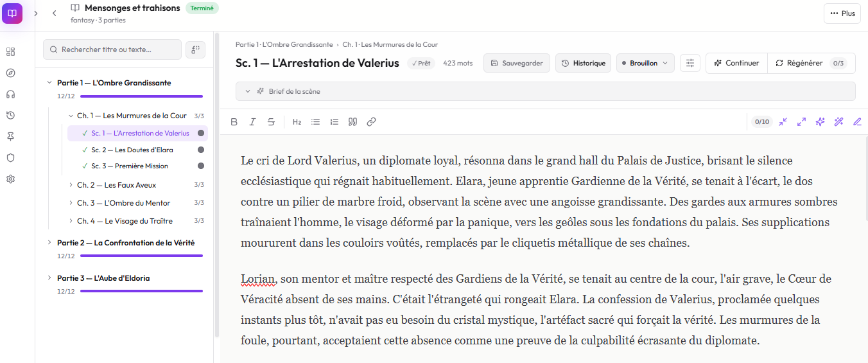The width and height of the screenshot is (868, 363).
Task: Click Partie 1 purple progress bar
Action: pos(142,96)
